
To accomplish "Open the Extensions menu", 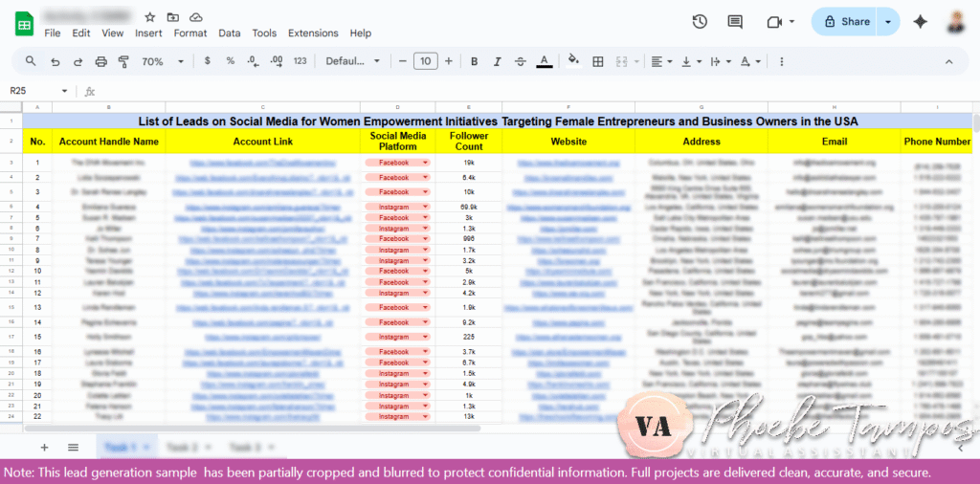I will click(x=313, y=33).
